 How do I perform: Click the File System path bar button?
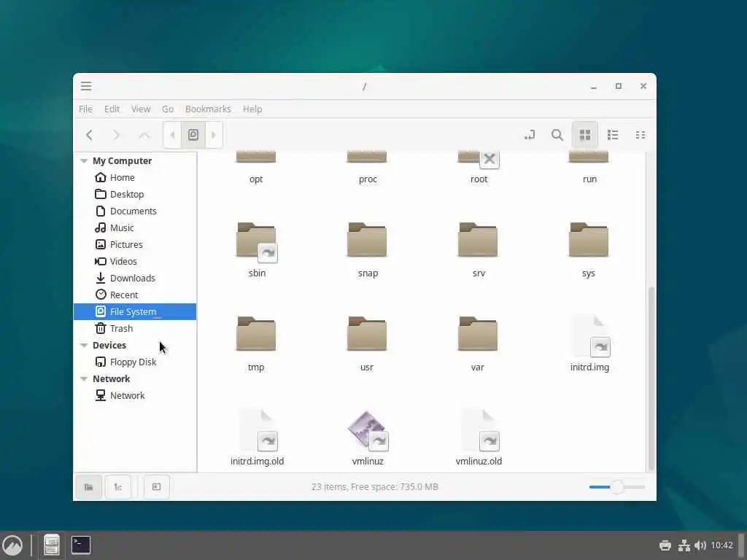[x=193, y=135]
